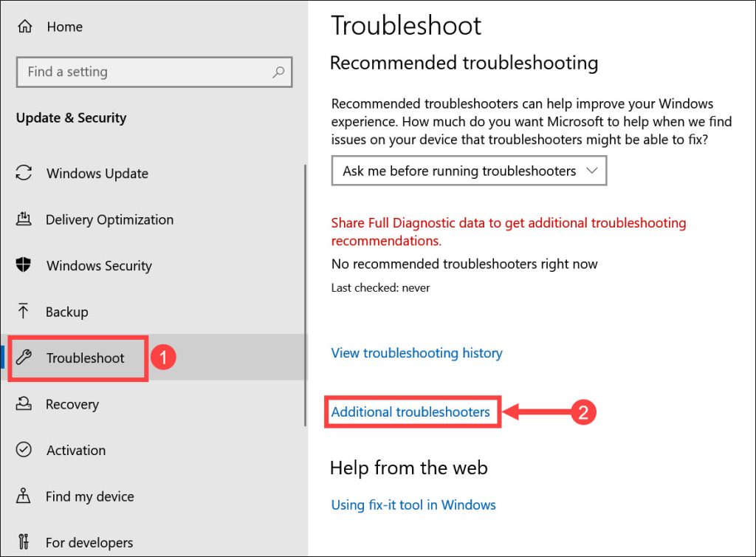
Task: Click the search magnifier in Find a setting
Action: coord(278,72)
